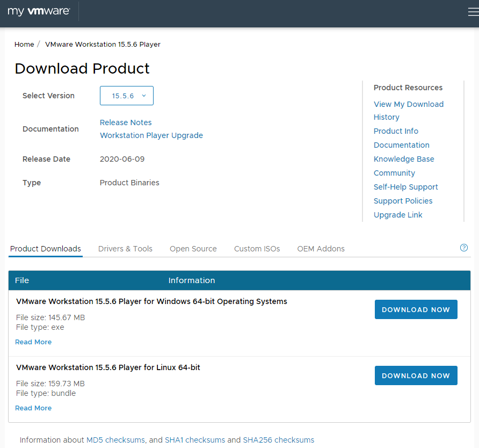
Task: Select the Product Binaries type text
Action: (x=129, y=183)
